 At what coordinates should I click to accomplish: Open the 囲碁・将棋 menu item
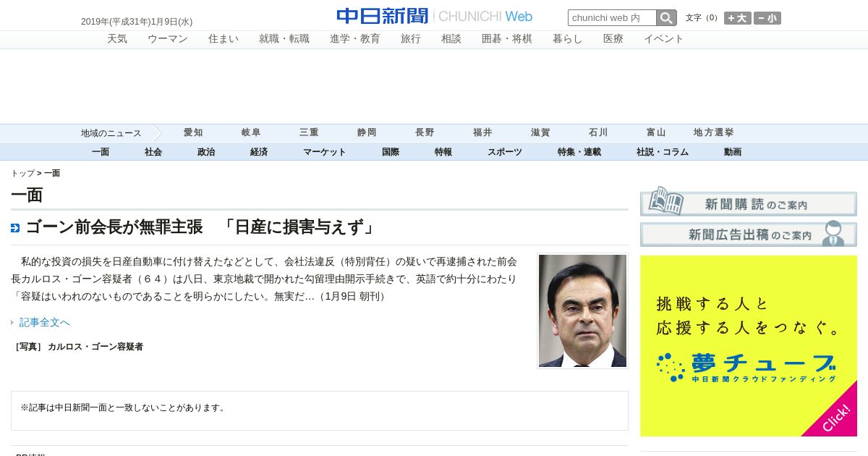click(507, 39)
